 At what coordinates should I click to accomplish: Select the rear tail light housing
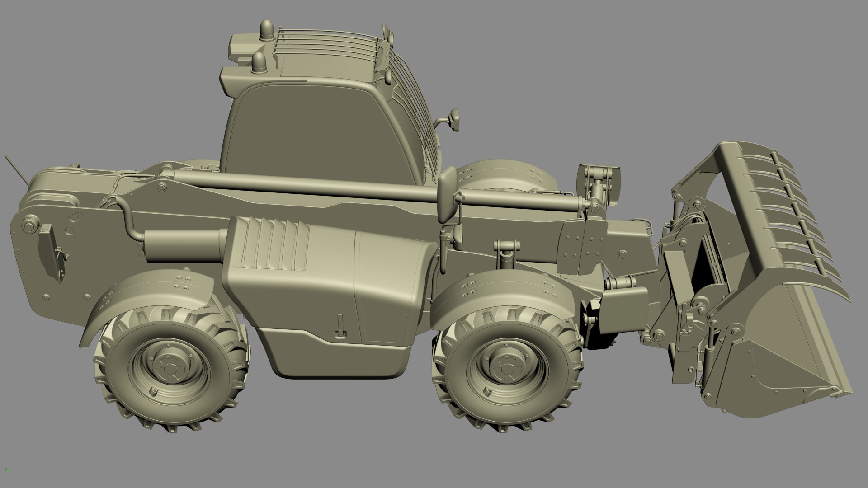pyautogui.click(x=48, y=251)
